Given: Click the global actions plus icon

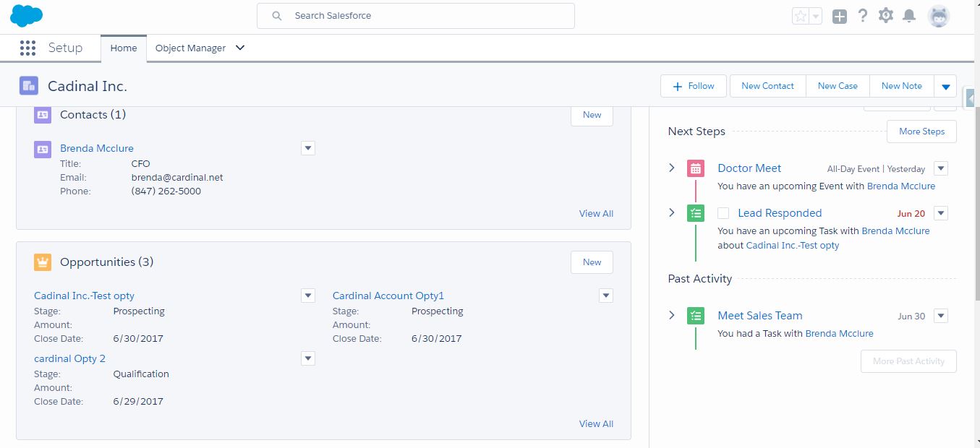Looking at the screenshot, I should point(839,17).
